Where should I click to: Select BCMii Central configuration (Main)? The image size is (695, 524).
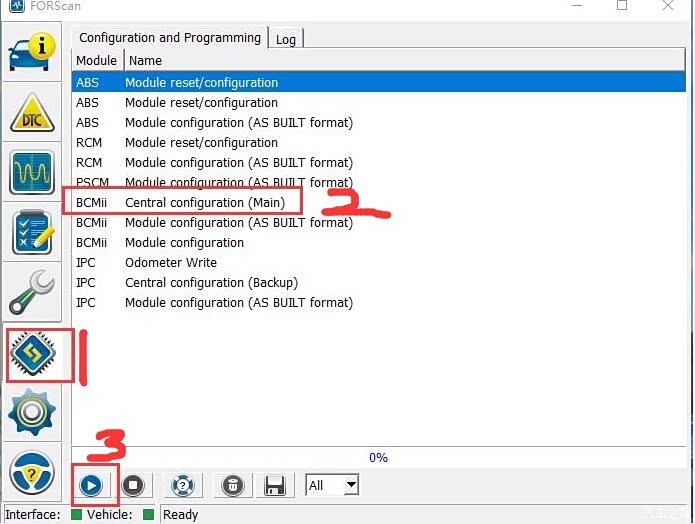[379, 202]
